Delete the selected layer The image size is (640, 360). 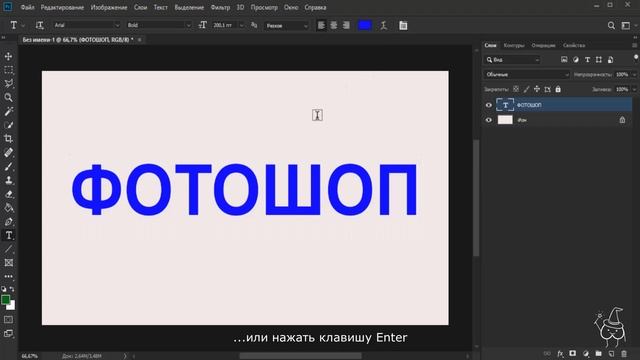(x=624, y=353)
